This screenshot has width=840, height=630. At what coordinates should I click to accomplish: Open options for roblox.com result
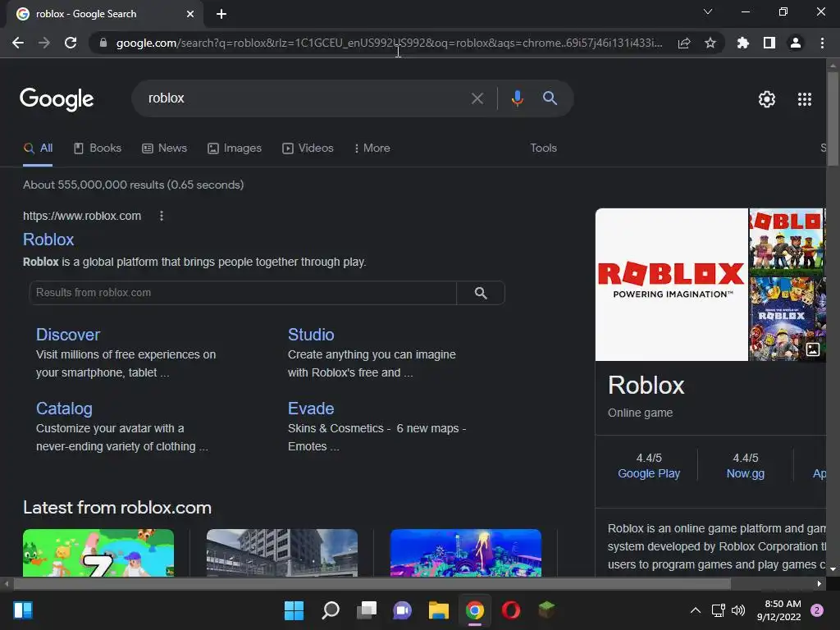click(x=162, y=216)
